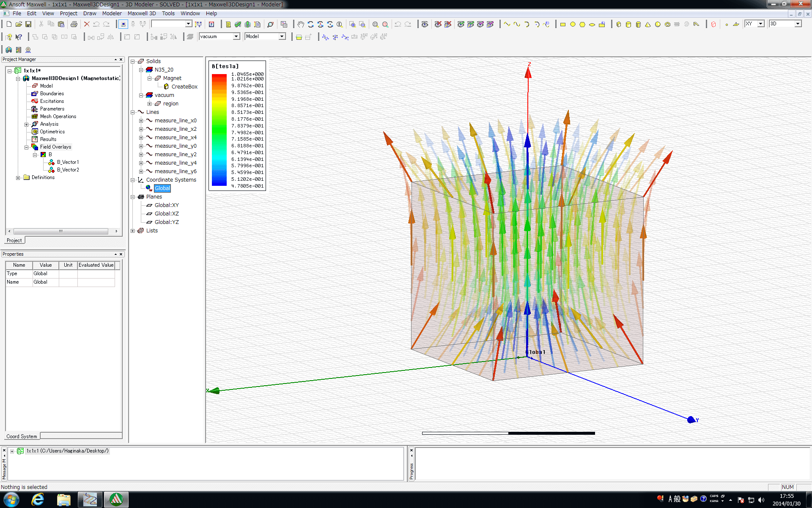Click the Draw cone tool
The image size is (812, 508).
[648, 24]
